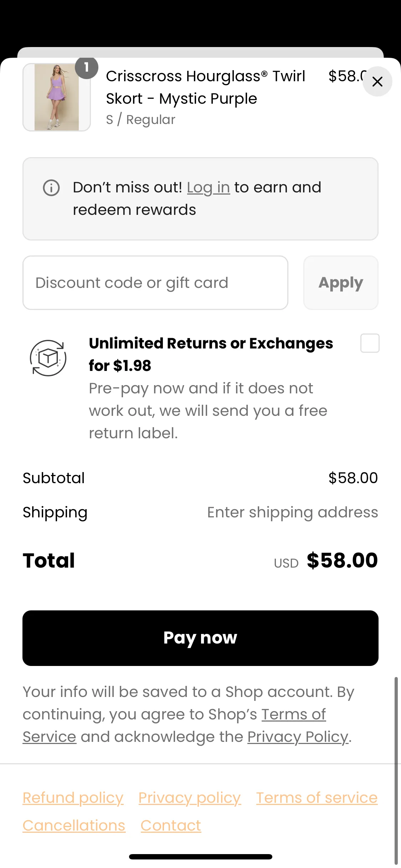Tap the returns box icon

click(x=48, y=358)
